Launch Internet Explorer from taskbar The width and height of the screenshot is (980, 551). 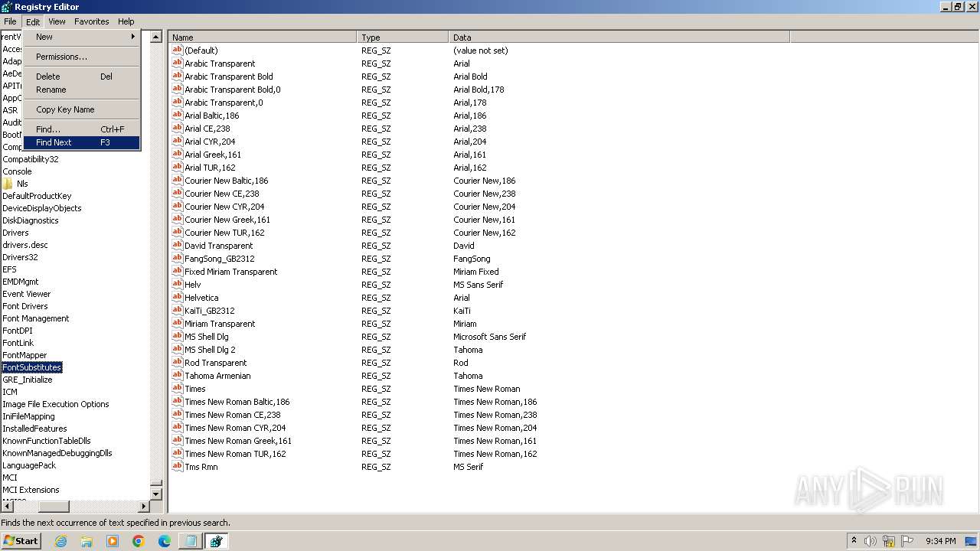(x=60, y=541)
